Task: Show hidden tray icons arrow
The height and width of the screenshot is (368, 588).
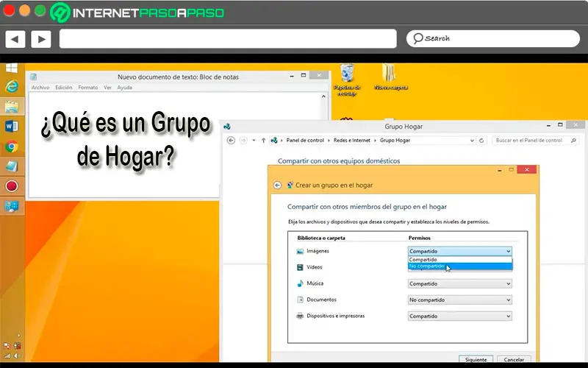Action: click(x=19, y=336)
